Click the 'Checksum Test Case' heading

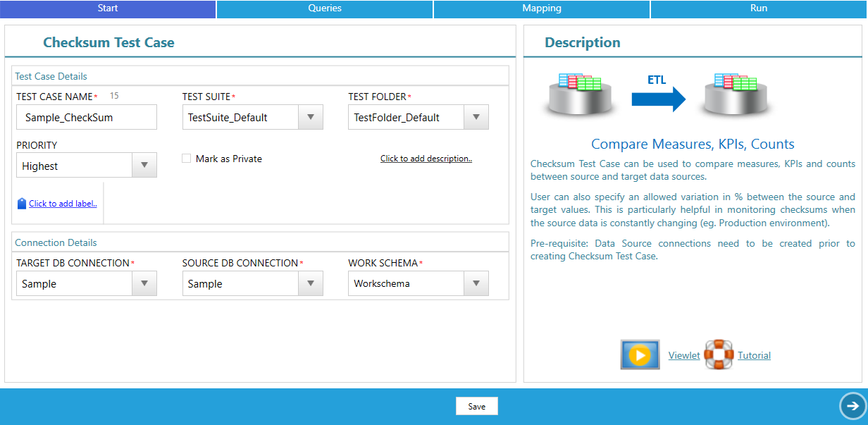point(108,42)
